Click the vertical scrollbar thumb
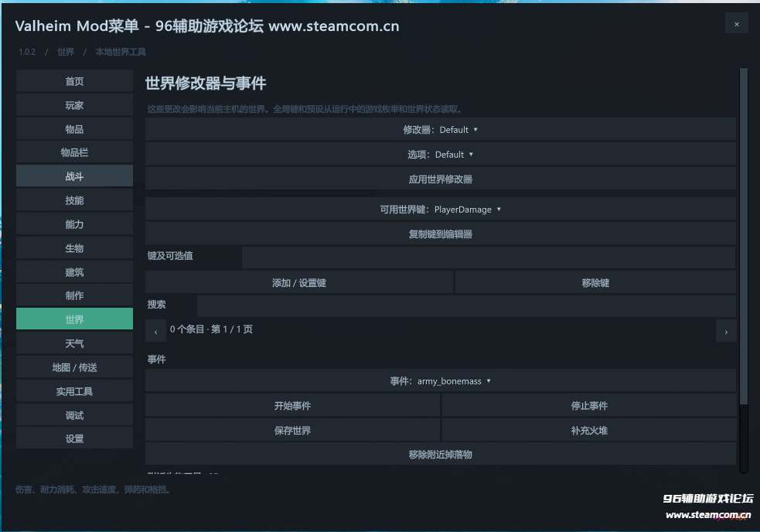The width and height of the screenshot is (760, 532). [x=744, y=236]
